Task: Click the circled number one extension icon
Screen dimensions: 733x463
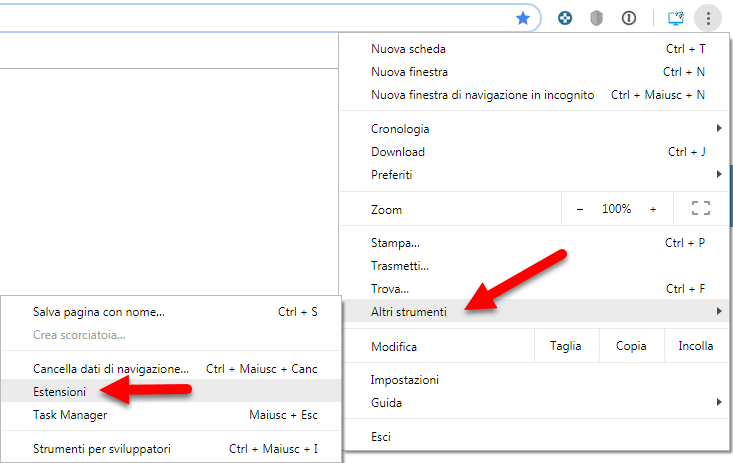Action: [629, 18]
